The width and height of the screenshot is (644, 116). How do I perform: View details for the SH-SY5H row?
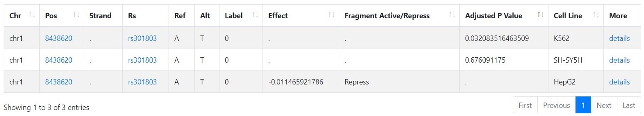tap(619, 60)
